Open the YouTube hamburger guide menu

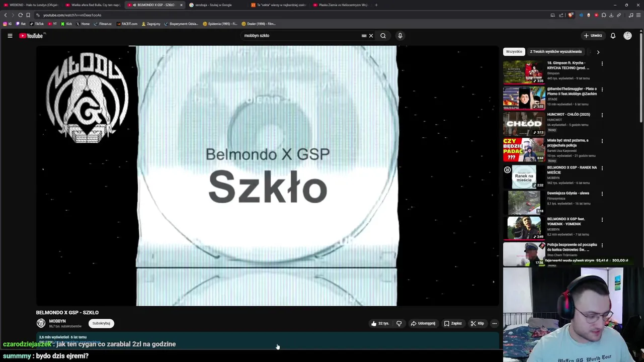(10, 36)
